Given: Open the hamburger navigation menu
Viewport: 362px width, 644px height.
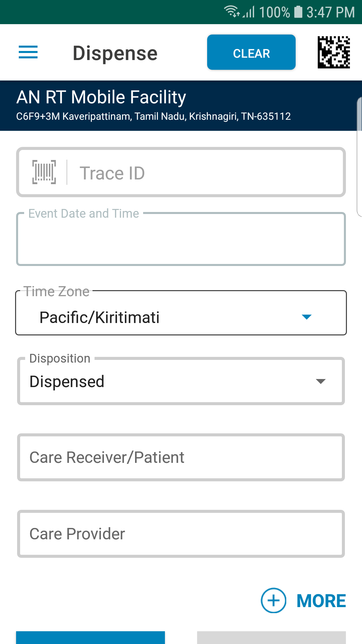Looking at the screenshot, I should [x=28, y=52].
